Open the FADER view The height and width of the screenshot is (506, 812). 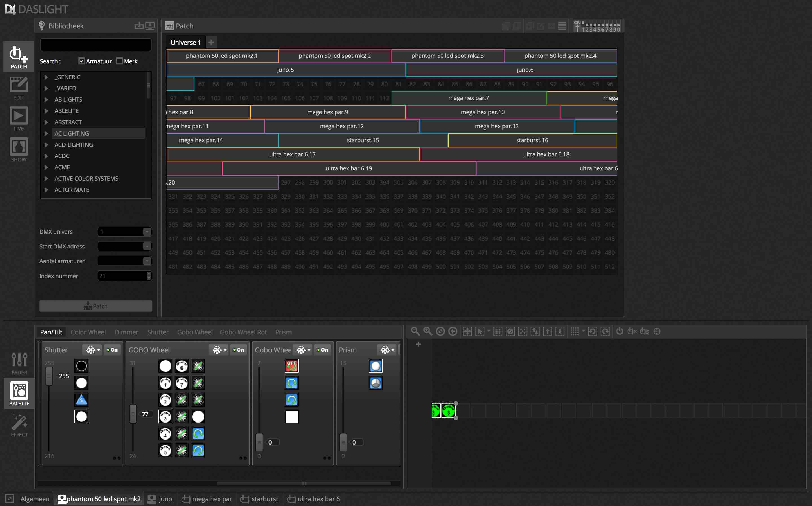coord(19,363)
